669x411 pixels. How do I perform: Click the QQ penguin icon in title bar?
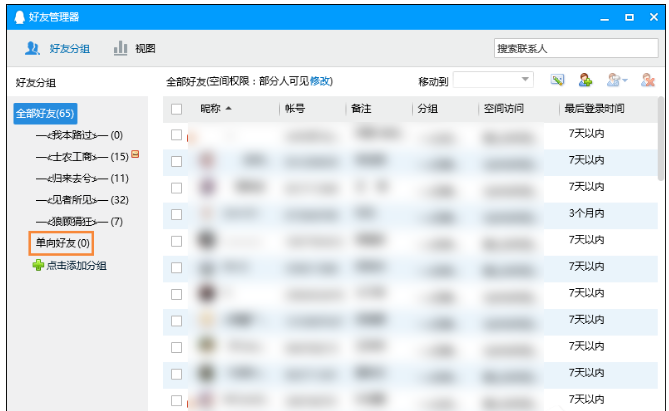coord(19,17)
